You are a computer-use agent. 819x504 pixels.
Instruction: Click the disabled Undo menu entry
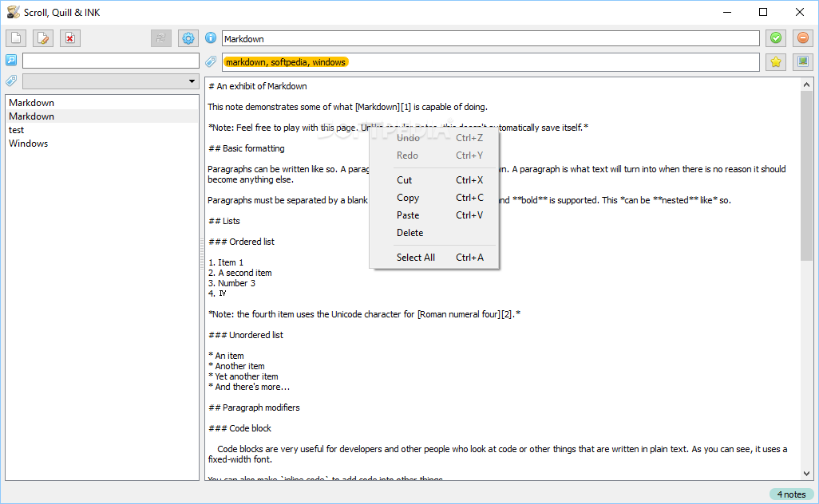433,138
